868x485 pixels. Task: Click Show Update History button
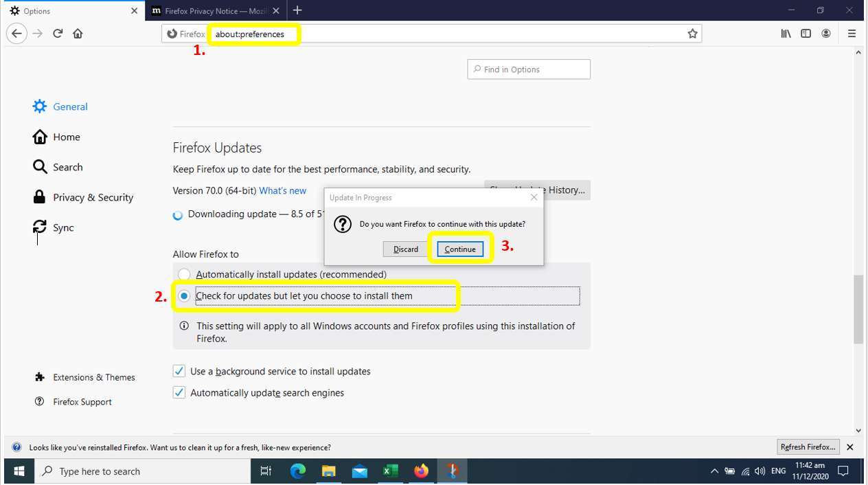tap(537, 190)
